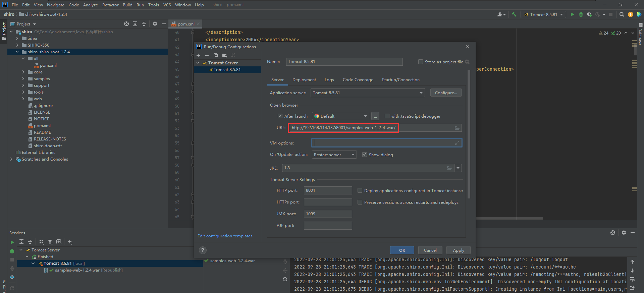Open Database tool window on right edge
The height and width of the screenshot is (293, 644).
click(640, 34)
